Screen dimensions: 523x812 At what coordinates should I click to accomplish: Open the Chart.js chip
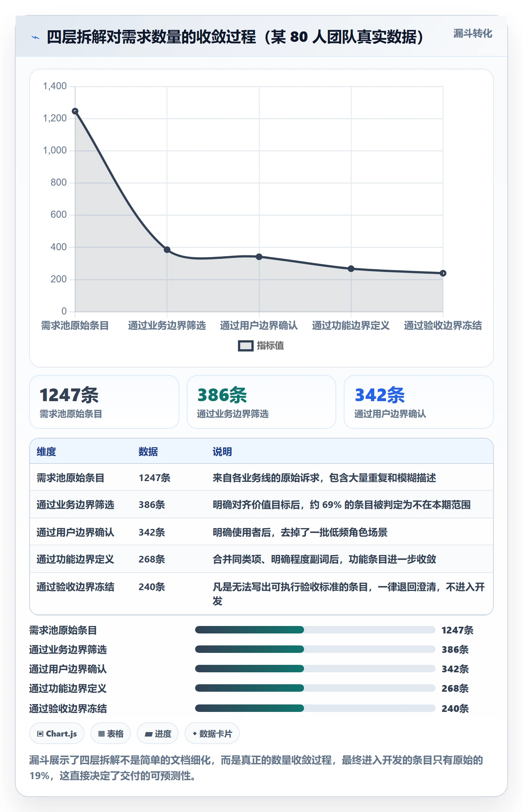point(57,734)
